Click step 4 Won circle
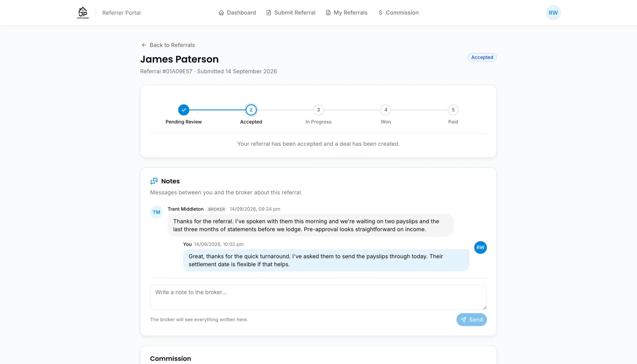Image resolution: width=637 pixels, height=364 pixels. click(386, 110)
